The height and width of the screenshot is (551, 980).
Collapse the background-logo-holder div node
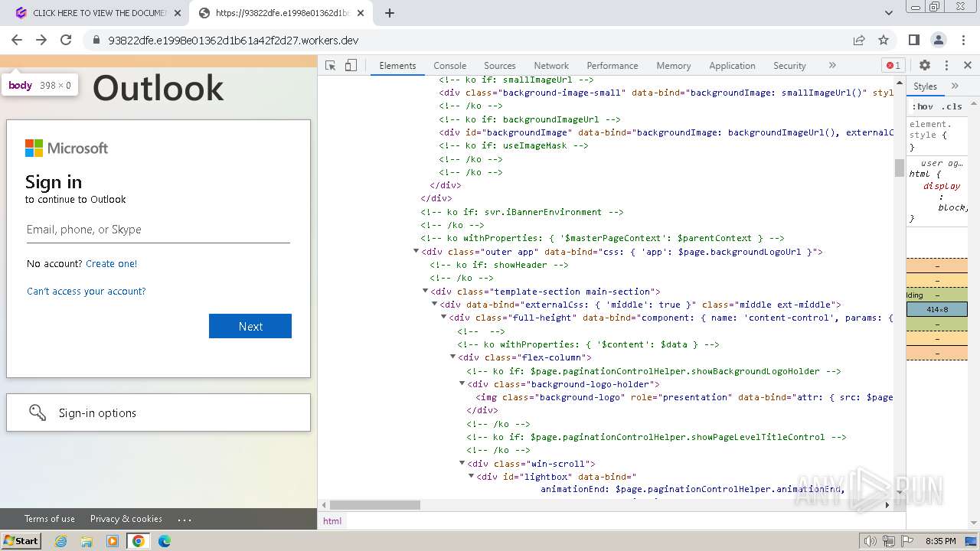[462, 383]
